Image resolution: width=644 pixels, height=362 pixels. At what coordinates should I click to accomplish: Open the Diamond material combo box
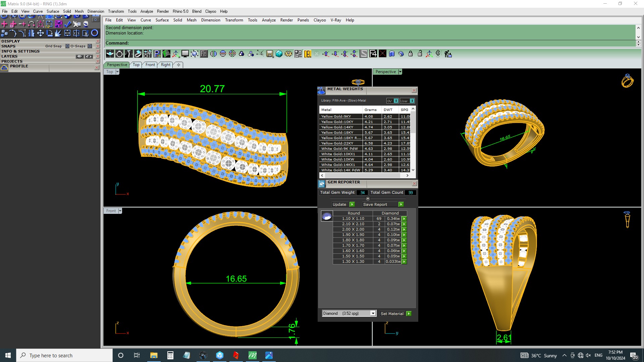(349, 313)
